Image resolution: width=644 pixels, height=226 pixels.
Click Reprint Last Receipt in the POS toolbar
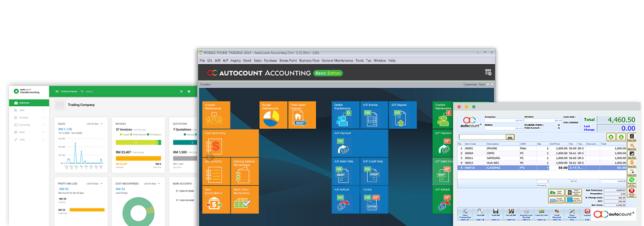(526, 214)
